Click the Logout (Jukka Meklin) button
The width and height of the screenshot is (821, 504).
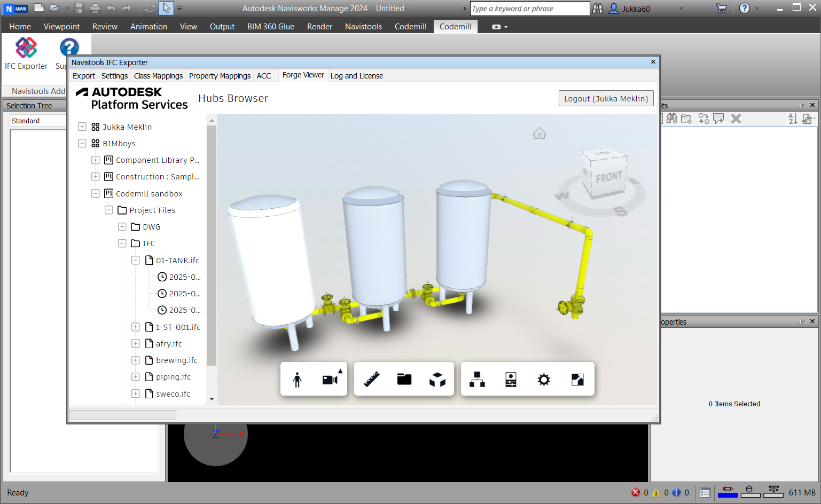606,98
